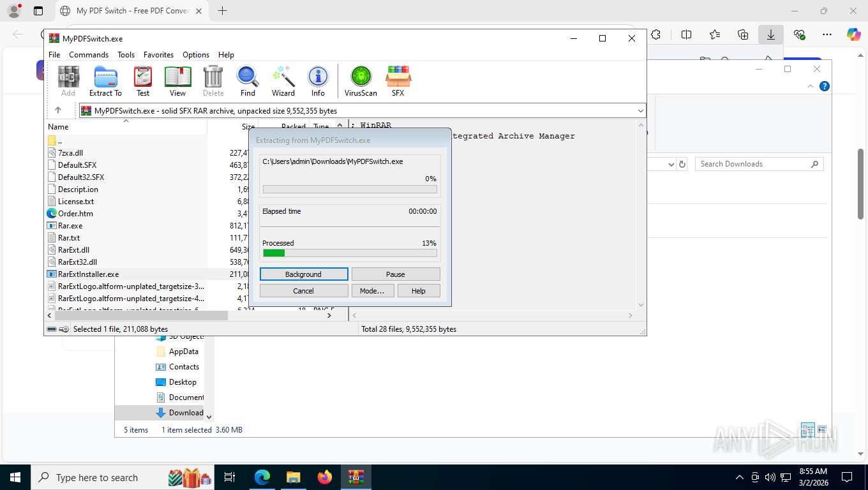Select Order.htm file
This screenshot has width=868, height=490.
75,213
